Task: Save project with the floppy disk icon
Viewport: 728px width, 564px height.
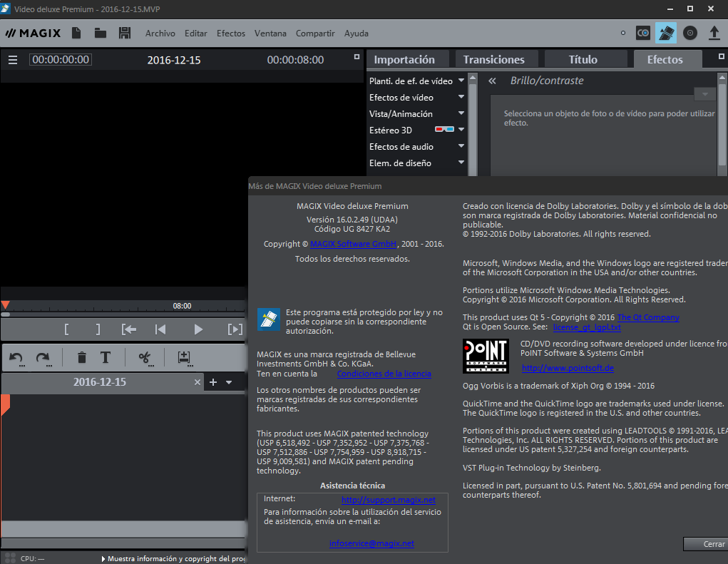Action: coord(125,33)
